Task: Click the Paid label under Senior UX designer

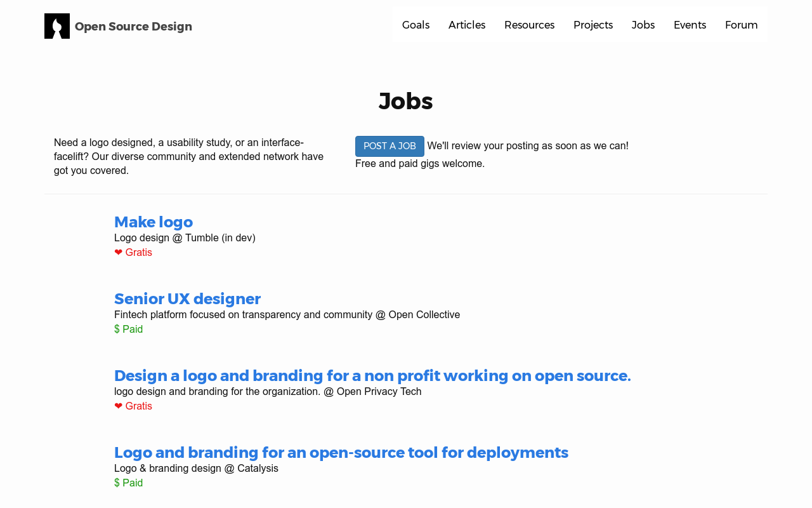Action: pos(128,330)
